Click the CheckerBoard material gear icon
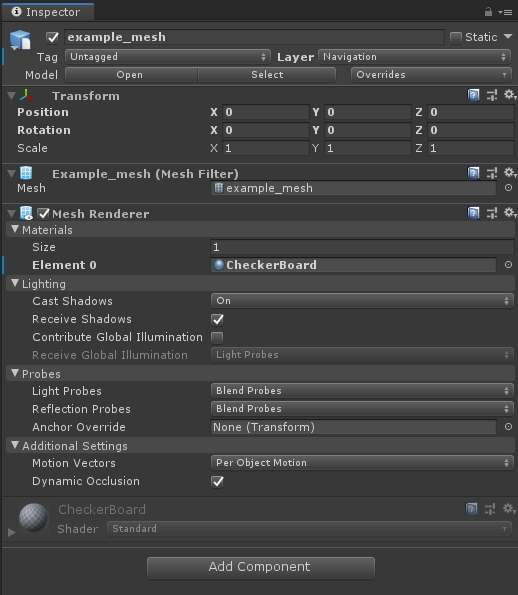The image size is (518, 595). pyautogui.click(x=509, y=508)
